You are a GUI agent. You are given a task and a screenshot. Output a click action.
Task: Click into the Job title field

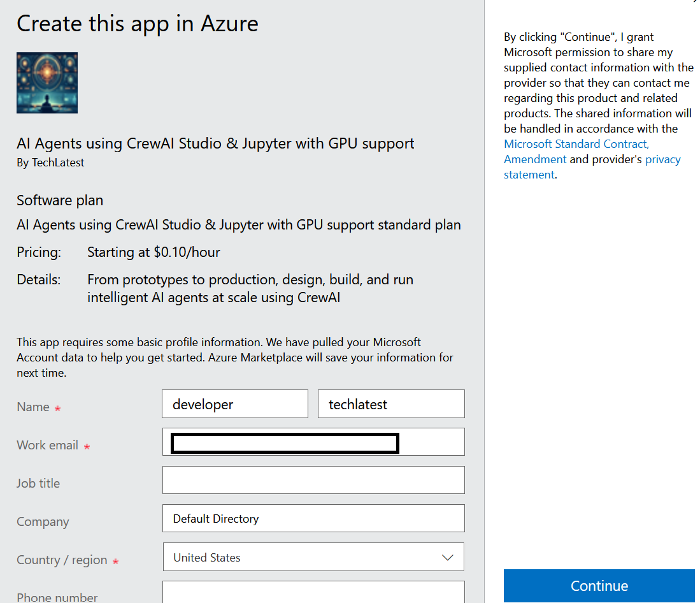click(x=313, y=480)
